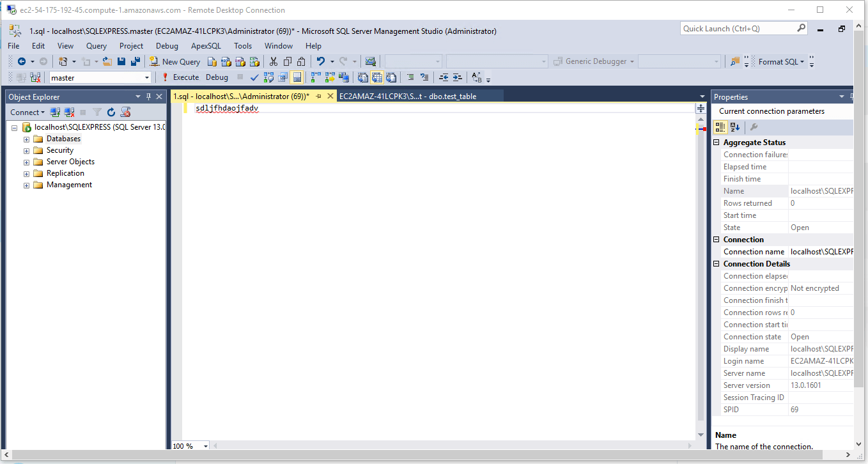Click the Save toolbar icon
The width and height of the screenshot is (868, 464).
coord(121,61)
